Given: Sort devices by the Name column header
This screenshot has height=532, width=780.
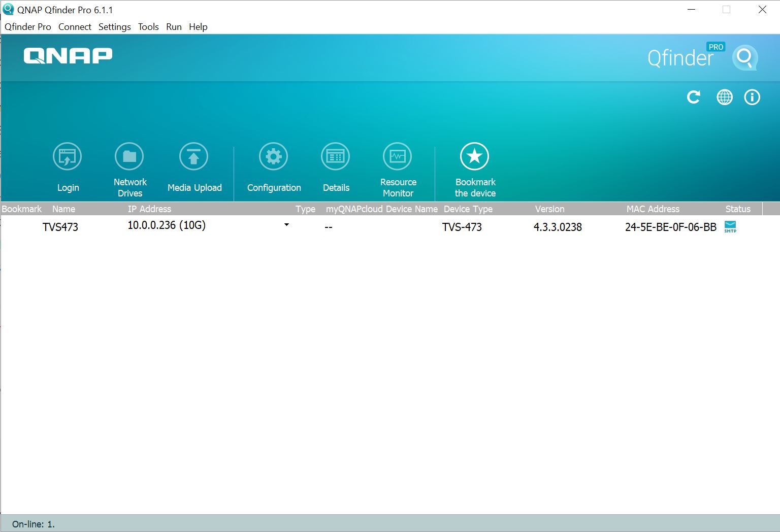Looking at the screenshot, I should pos(63,209).
